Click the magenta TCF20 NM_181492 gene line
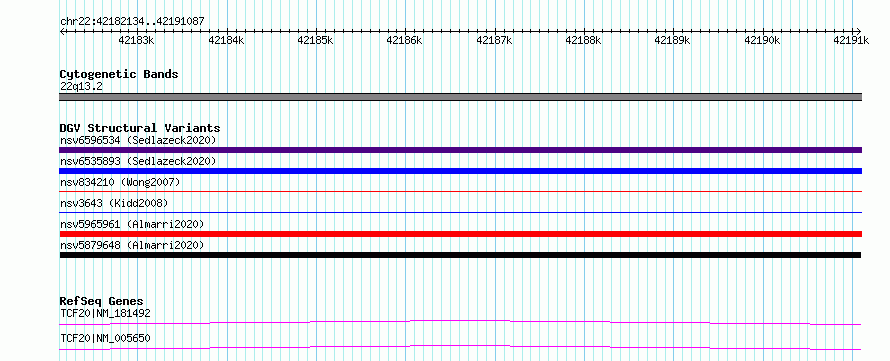The width and height of the screenshot is (890, 361). (x=460, y=322)
